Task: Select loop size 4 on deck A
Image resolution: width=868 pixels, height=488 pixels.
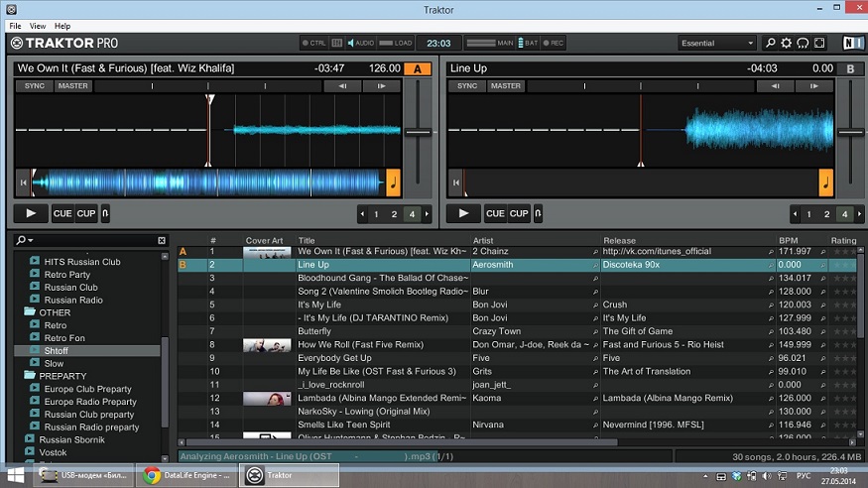Action: click(x=412, y=214)
